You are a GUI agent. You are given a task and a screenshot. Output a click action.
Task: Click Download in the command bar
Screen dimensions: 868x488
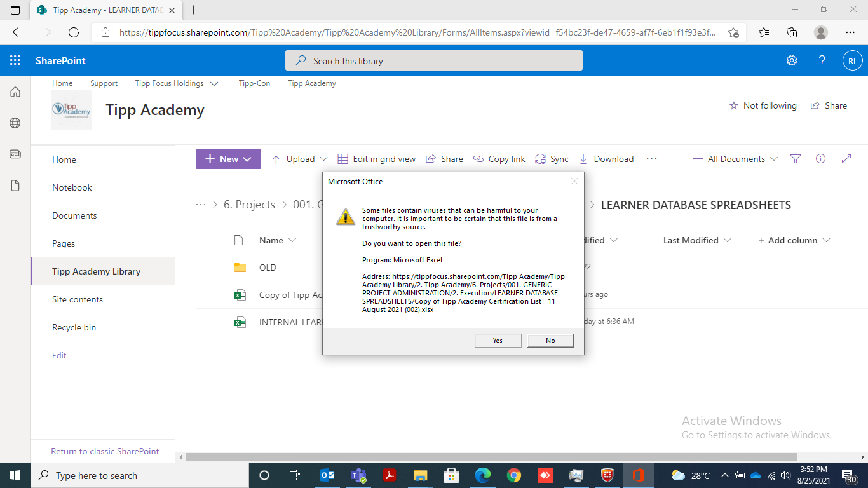(x=606, y=159)
